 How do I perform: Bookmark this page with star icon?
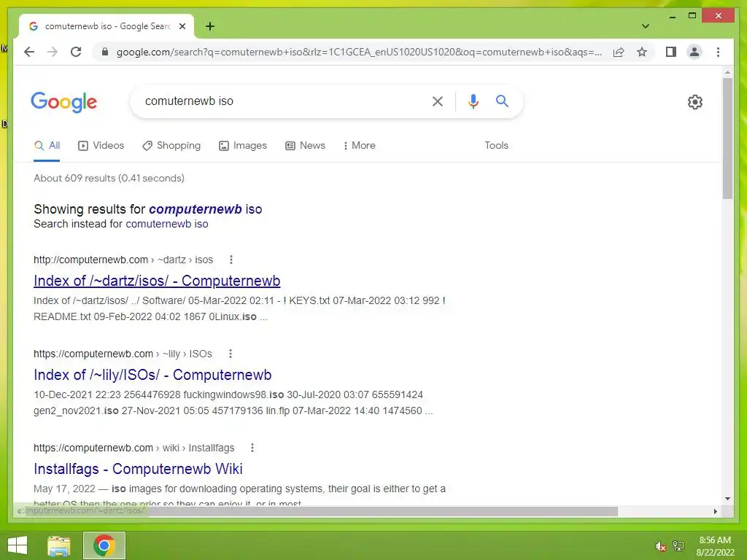642,52
